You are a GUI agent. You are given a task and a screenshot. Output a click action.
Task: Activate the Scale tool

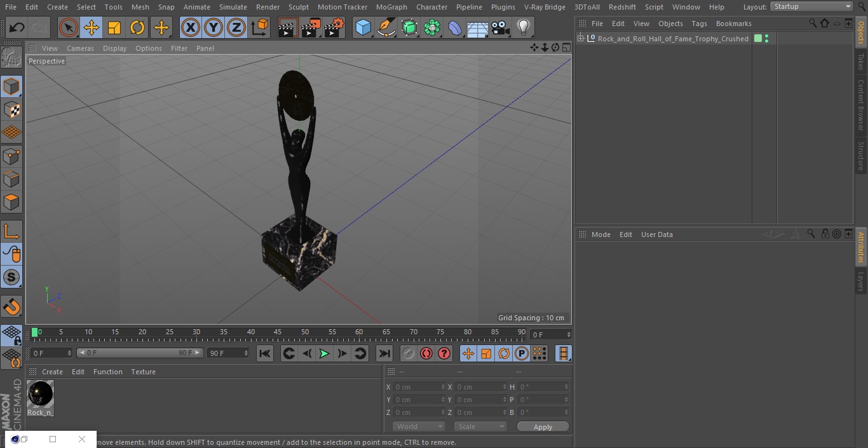(x=114, y=27)
